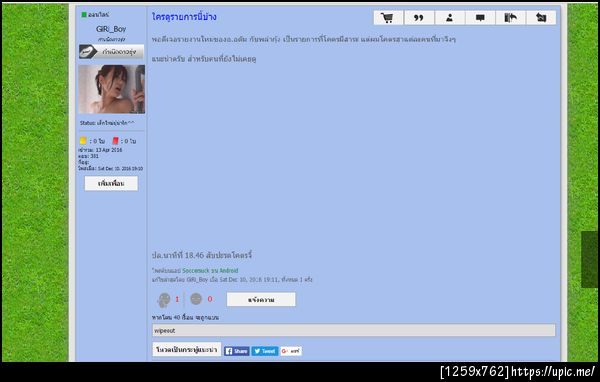Click the green online status indicator
This screenshot has height=382, width=600.
[84, 15]
